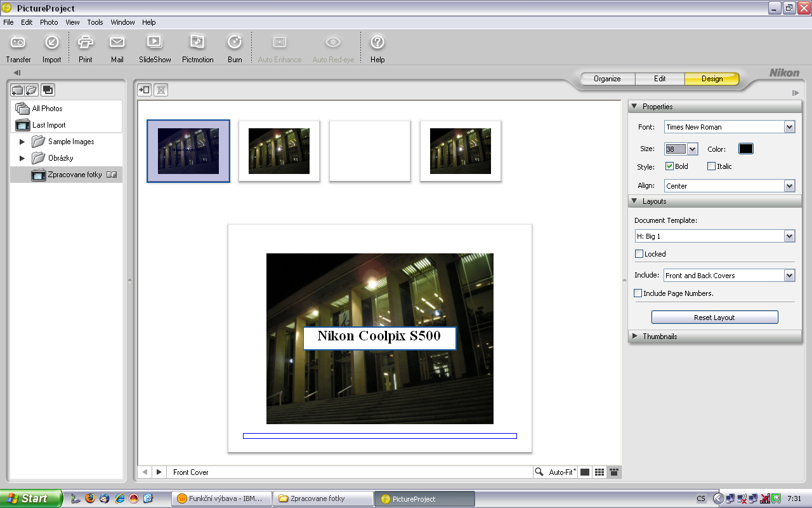
Task: Enable the Italic style checkbox
Action: pos(711,166)
